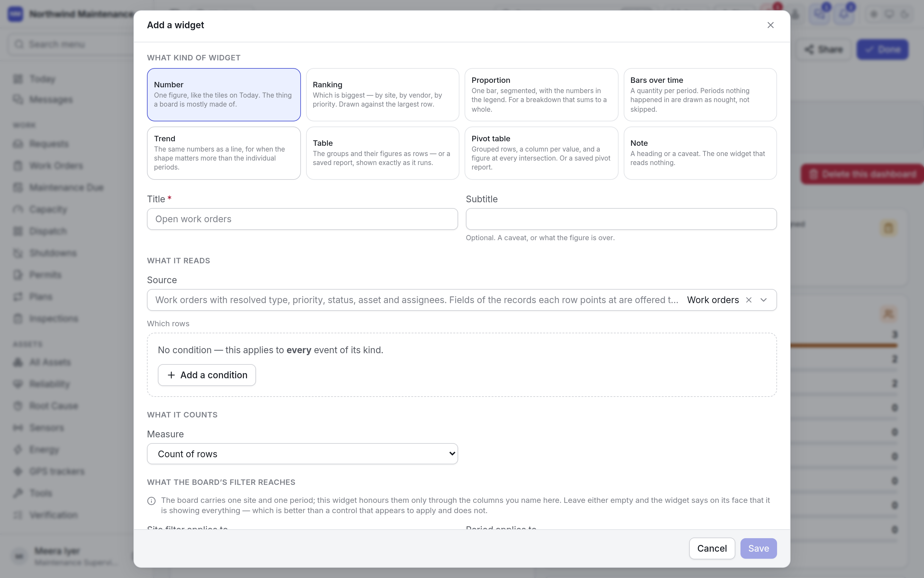Click the Done button on the dashboard

coord(882,49)
